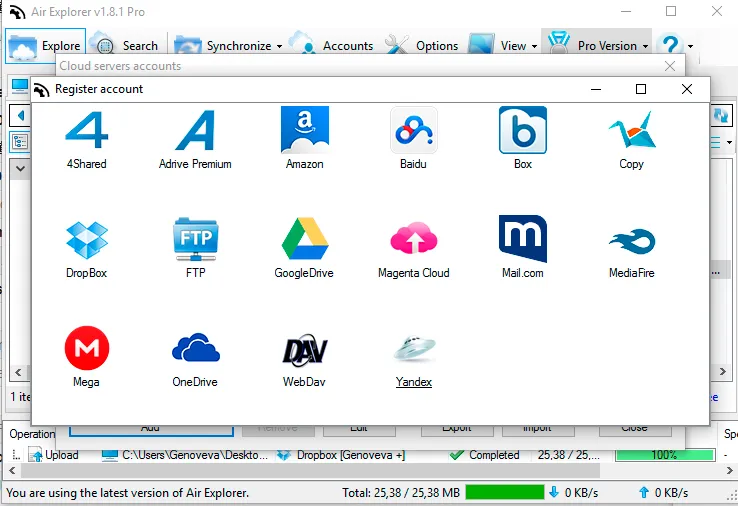This screenshot has height=506, width=738.
Task: Open Accounts from the main toolbar
Action: [330, 46]
